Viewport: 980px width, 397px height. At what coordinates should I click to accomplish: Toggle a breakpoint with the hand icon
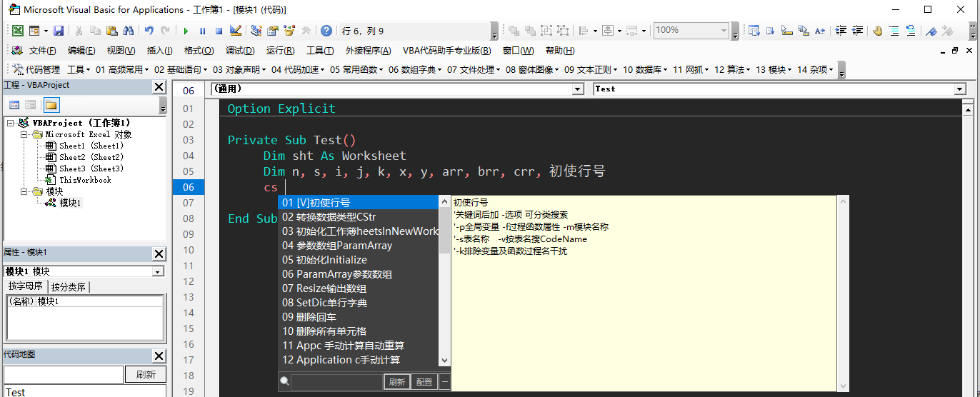[x=878, y=31]
